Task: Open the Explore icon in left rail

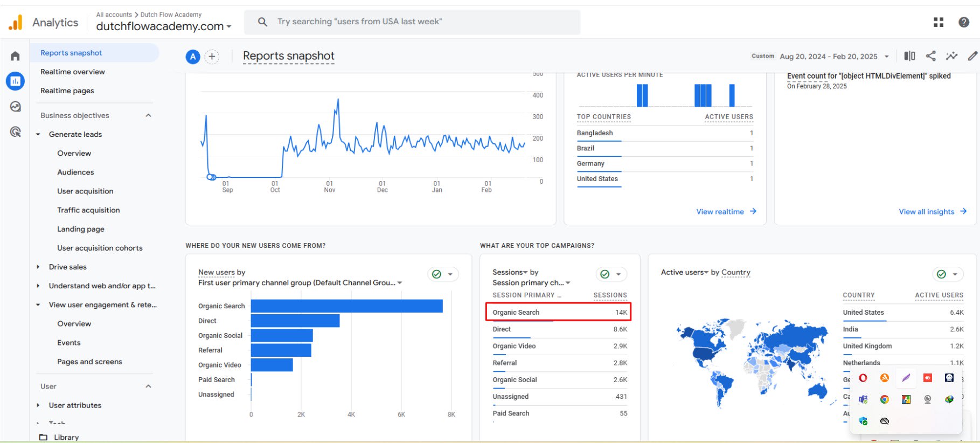Action: [x=15, y=107]
